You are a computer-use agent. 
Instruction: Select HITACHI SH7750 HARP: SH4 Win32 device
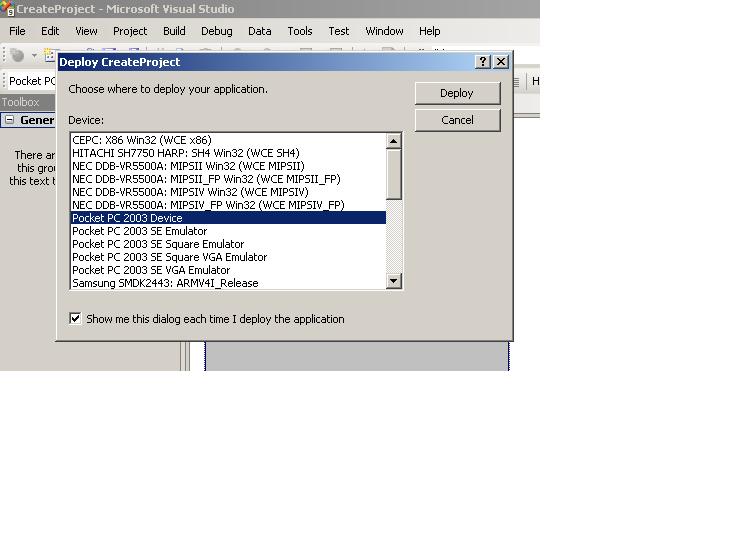tap(228, 153)
